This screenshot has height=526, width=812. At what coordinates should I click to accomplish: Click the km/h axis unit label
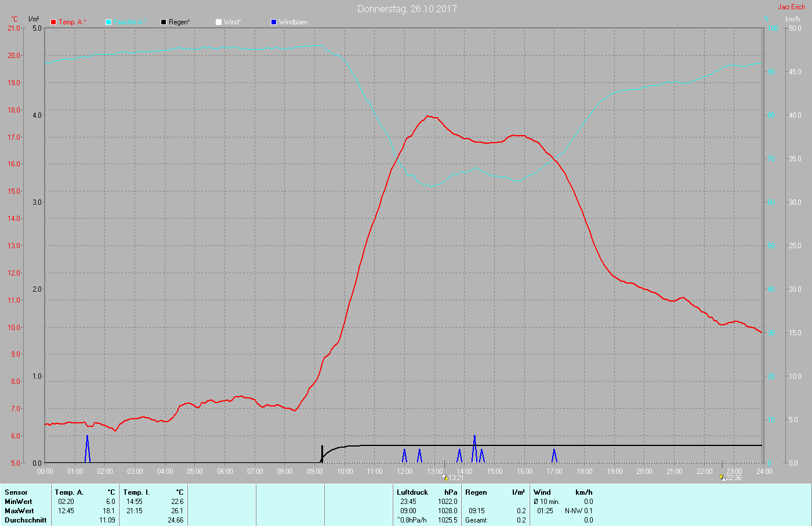pos(793,19)
